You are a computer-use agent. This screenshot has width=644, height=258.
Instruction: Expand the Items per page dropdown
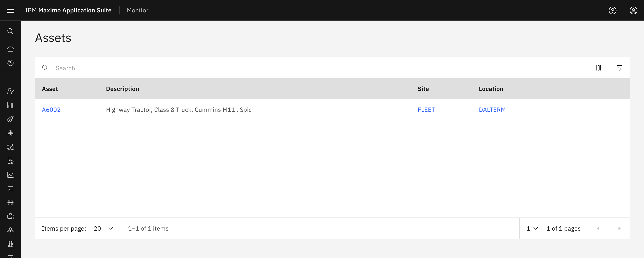pyautogui.click(x=103, y=228)
